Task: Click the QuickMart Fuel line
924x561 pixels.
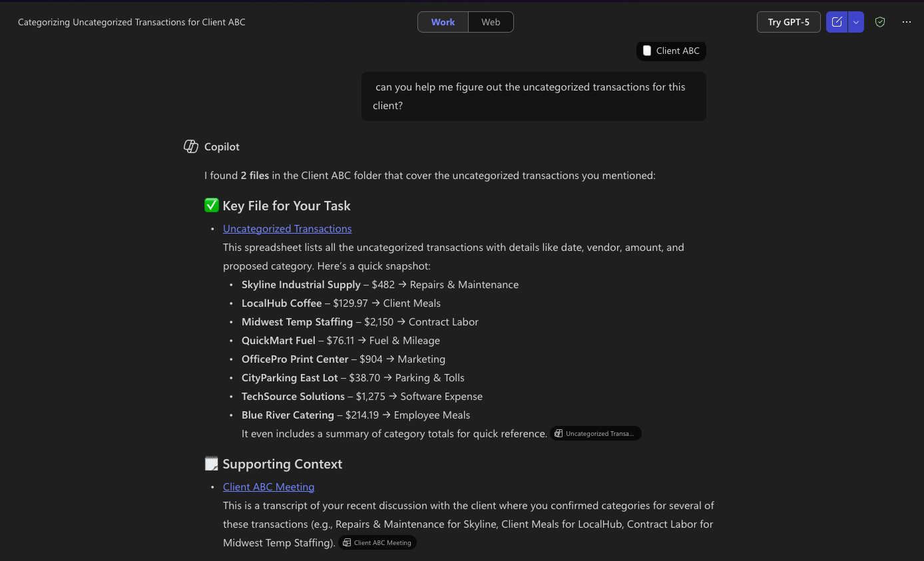Action: click(341, 340)
